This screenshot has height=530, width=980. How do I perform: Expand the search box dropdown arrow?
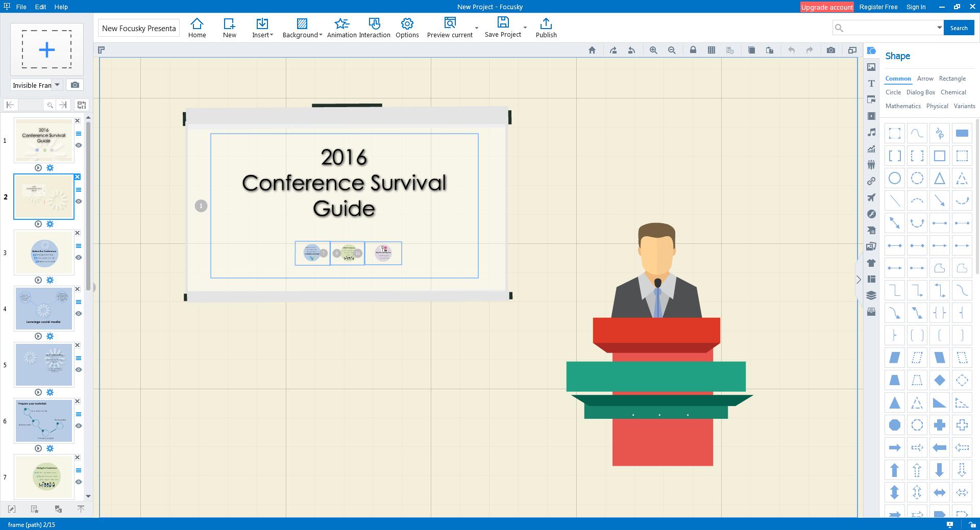(x=939, y=28)
